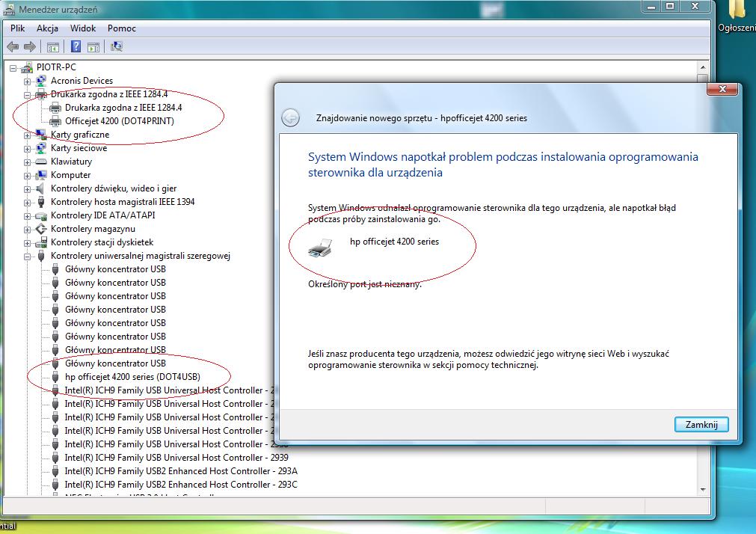Click the properties pane toolbar icon

93,47
